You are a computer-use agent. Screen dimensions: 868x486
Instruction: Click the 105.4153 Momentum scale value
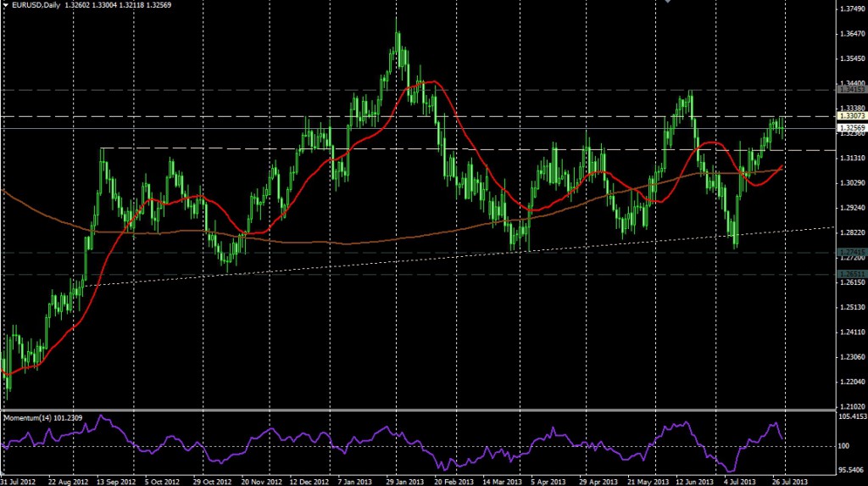point(850,417)
